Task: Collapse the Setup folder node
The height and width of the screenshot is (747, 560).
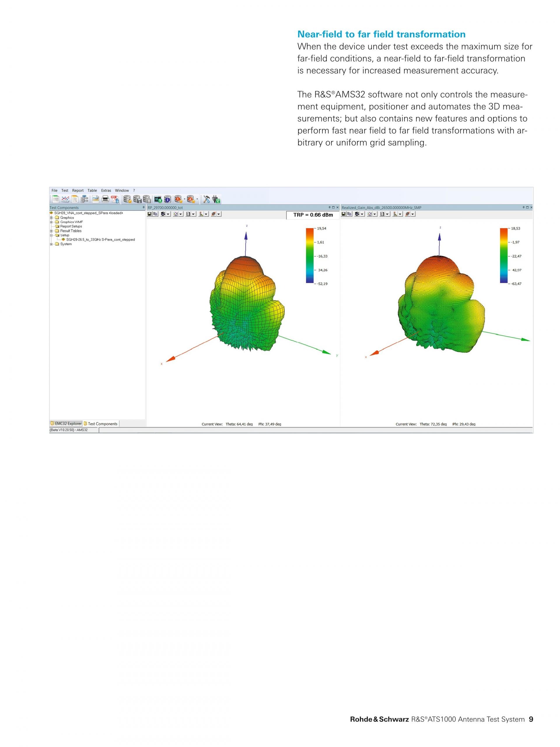Action: (51, 235)
